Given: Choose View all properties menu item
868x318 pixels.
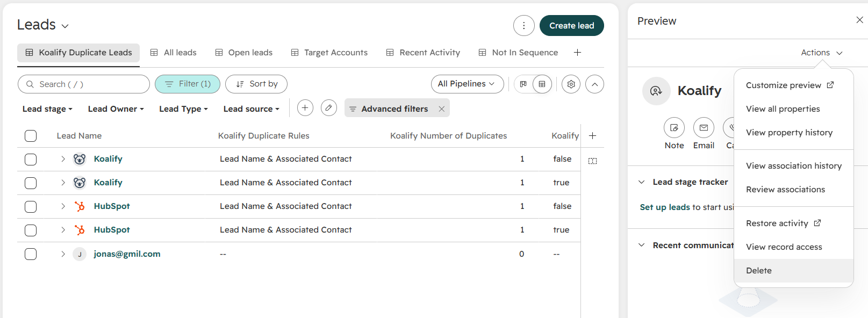Looking at the screenshot, I should (x=794, y=109).
